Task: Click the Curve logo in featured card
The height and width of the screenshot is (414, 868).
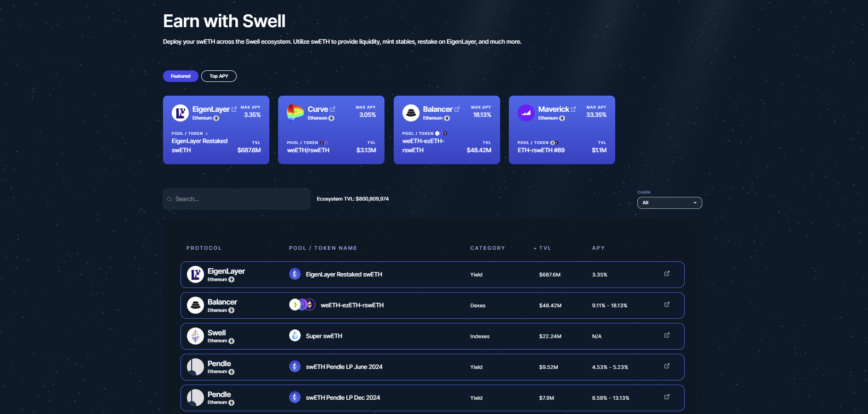Action: pyautogui.click(x=295, y=113)
